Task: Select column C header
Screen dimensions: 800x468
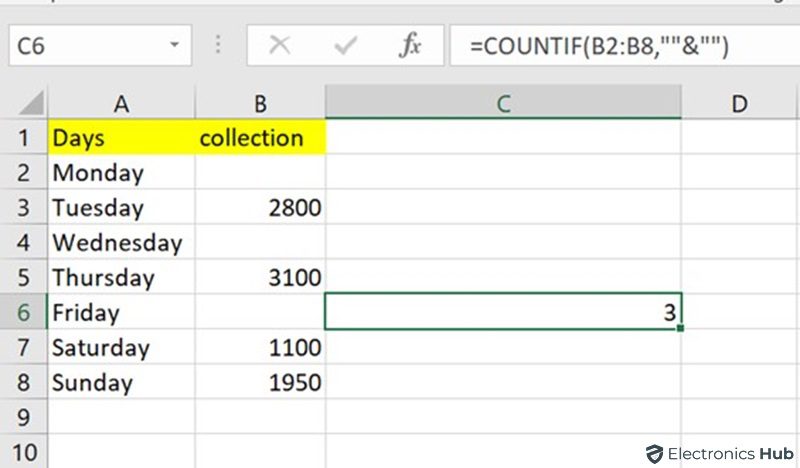Action: click(503, 103)
